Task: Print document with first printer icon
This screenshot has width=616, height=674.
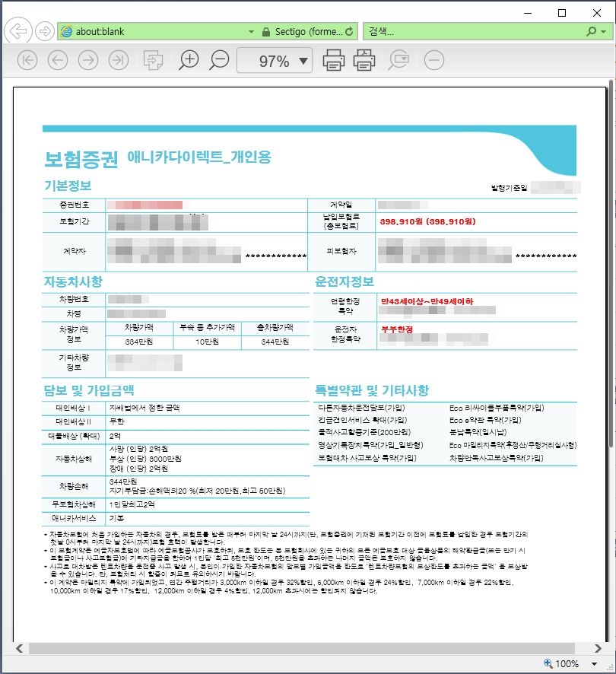Action: pyautogui.click(x=334, y=60)
